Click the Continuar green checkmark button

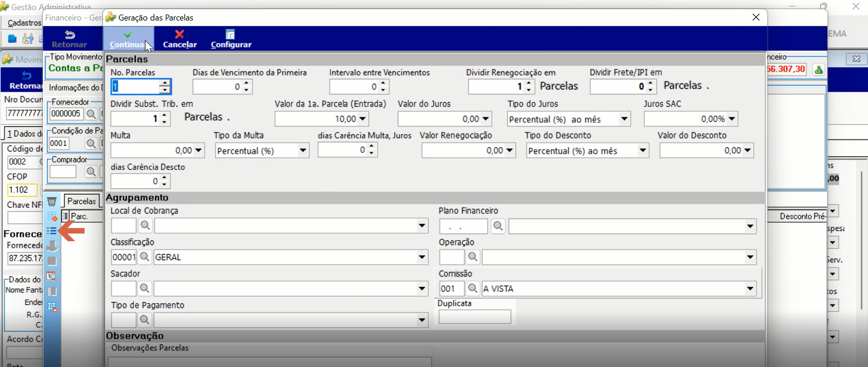(x=128, y=39)
